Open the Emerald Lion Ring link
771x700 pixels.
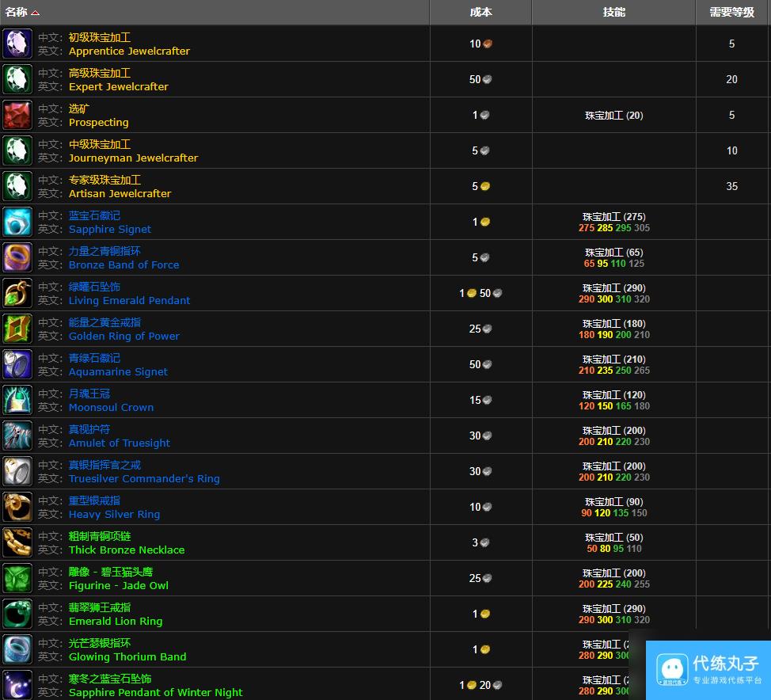pos(116,622)
